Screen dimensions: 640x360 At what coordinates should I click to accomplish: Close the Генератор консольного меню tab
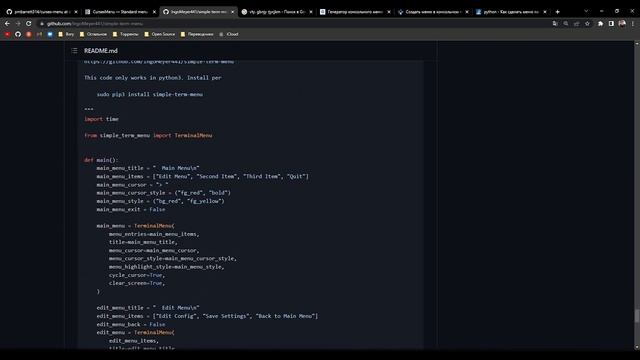(389, 12)
